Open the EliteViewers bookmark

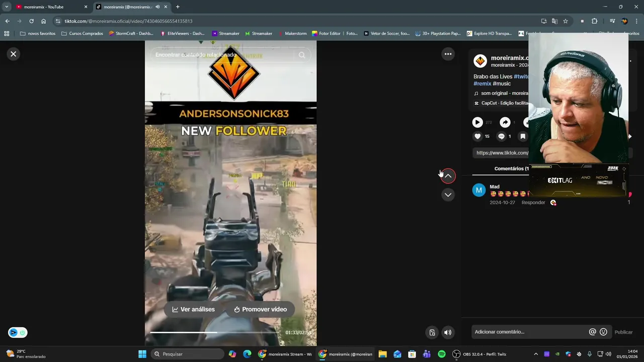(x=182, y=34)
